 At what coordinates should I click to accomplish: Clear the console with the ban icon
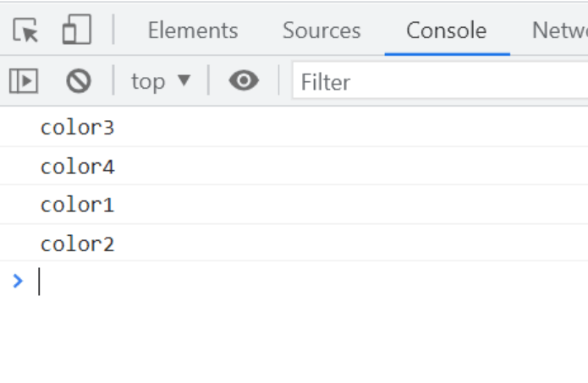[79, 81]
